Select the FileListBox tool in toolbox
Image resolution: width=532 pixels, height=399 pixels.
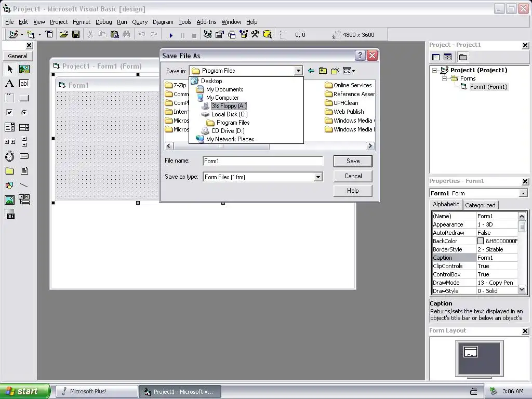click(x=24, y=170)
